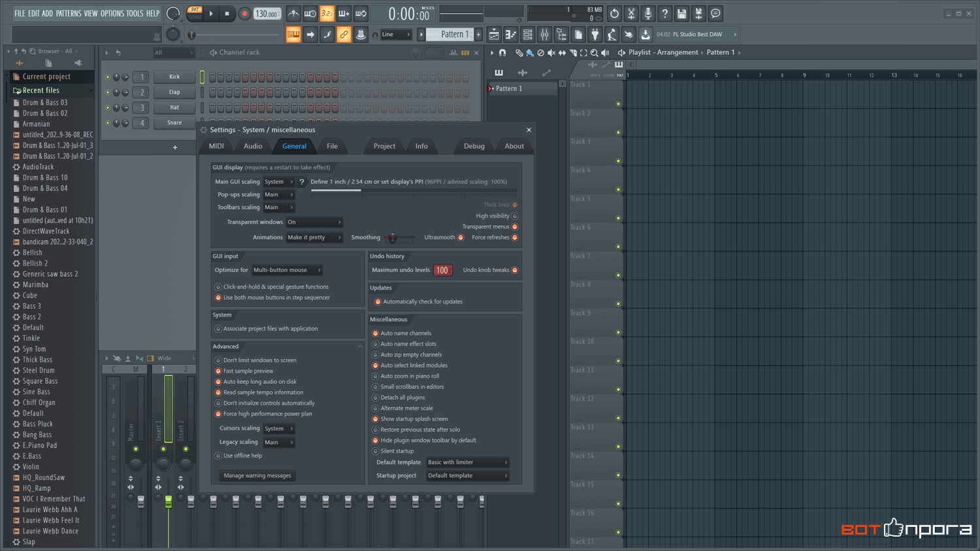Open the Default template dropdown
The width and height of the screenshot is (980, 551).
tap(468, 462)
